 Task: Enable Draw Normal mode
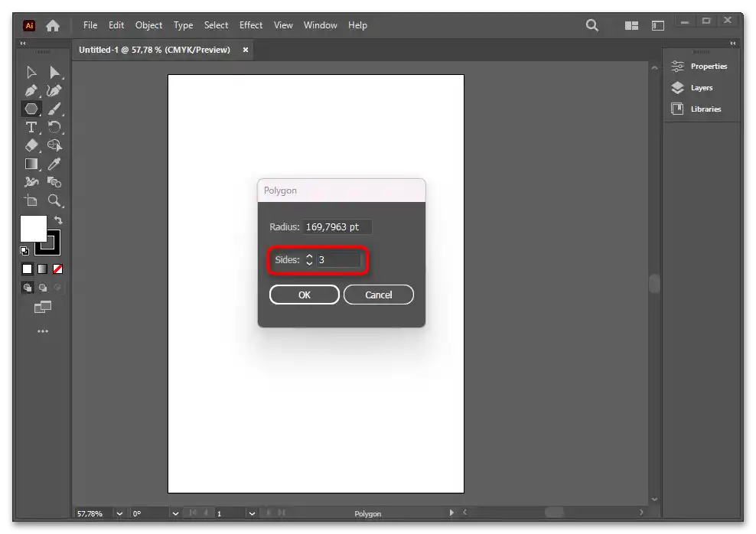pos(28,288)
